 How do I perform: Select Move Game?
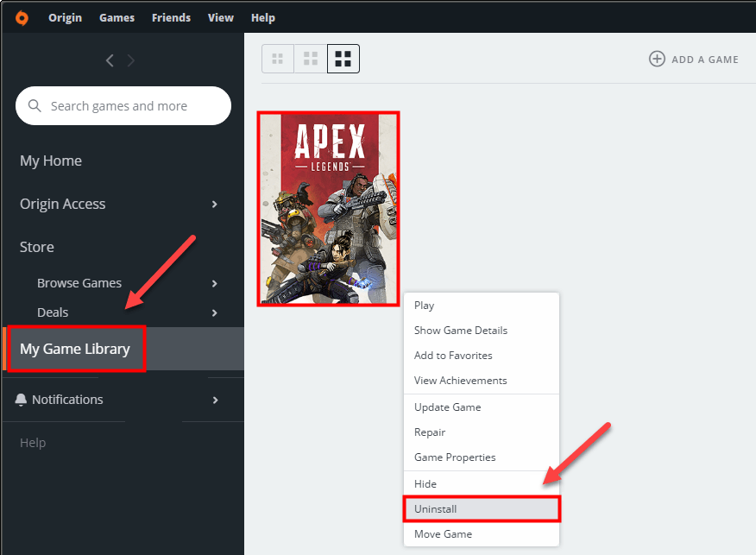pyautogui.click(x=482, y=534)
